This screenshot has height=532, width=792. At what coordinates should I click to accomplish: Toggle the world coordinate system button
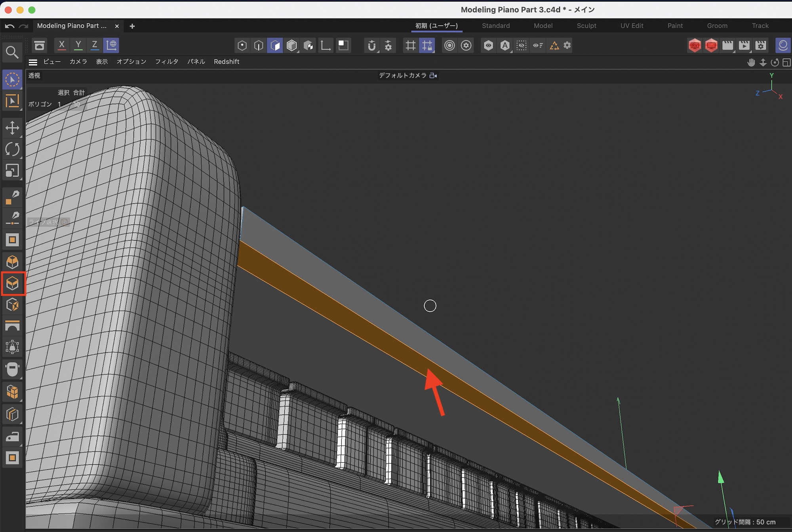(111, 45)
